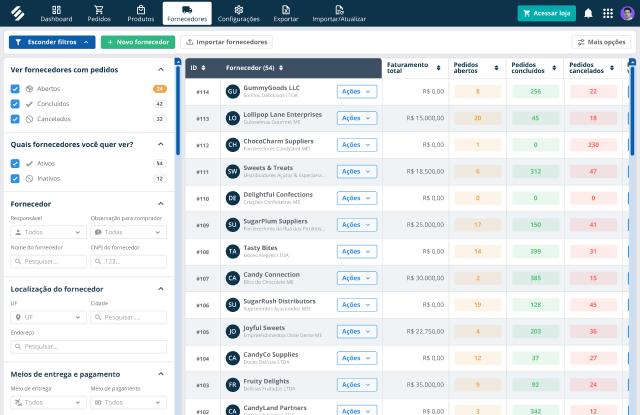Collapse Quais fornecedores você quer ver section

pyautogui.click(x=161, y=144)
